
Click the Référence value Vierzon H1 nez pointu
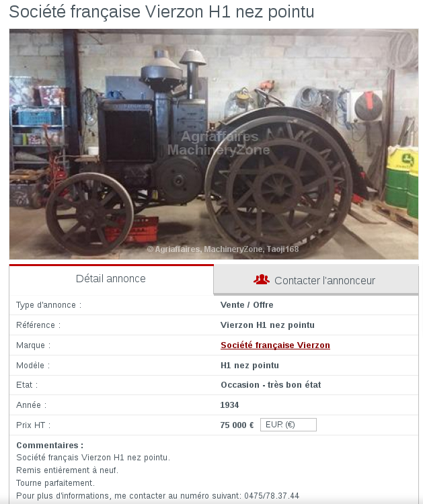[x=267, y=325]
